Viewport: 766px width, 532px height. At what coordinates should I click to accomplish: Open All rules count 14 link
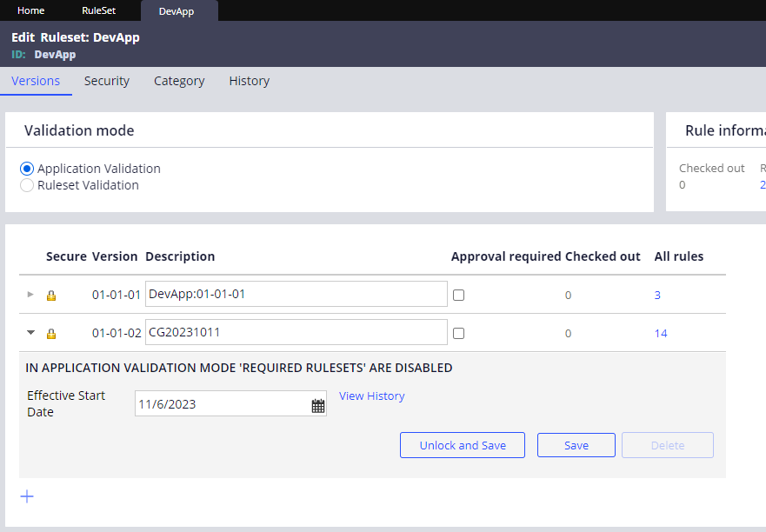(661, 334)
